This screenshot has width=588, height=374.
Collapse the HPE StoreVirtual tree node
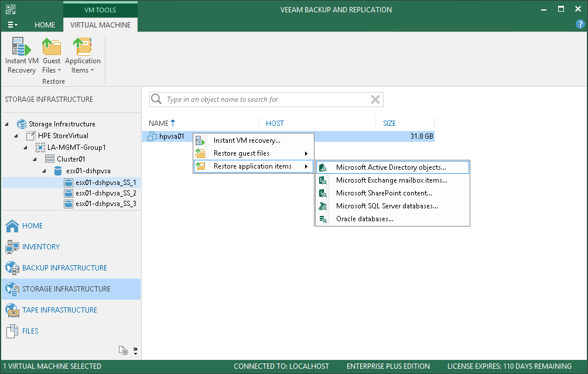pos(16,136)
